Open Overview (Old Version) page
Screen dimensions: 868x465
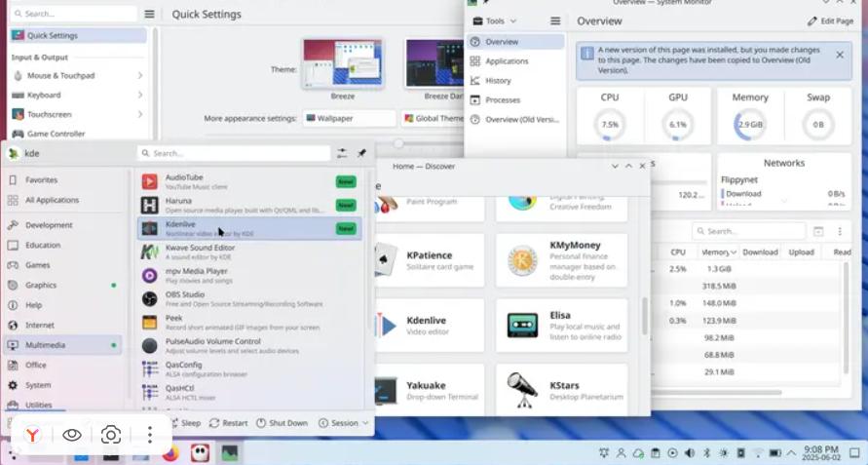[x=516, y=119]
